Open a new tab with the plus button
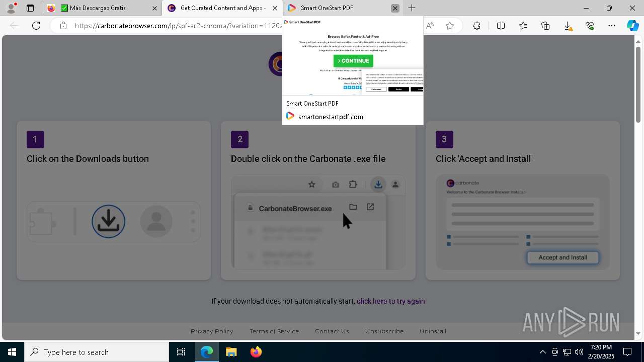The height and width of the screenshot is (362, 644). tap(412, 8)
